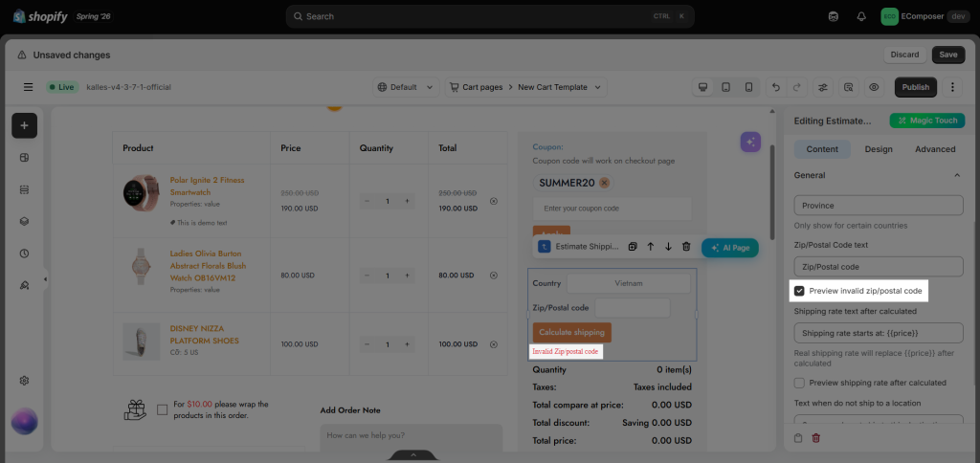This screenshot has height=463, width=980.
Task: Duplicate the Estimate Shipping element
Action: 633,247
